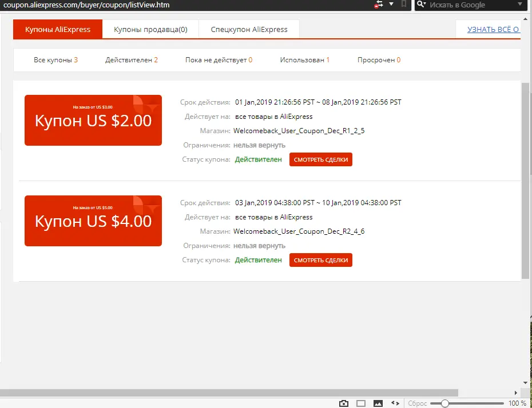Open the УЗНАТЬ ВСЁ О link
The width and height of the screenshot is (532, 408).
click(x=493, y=30)
